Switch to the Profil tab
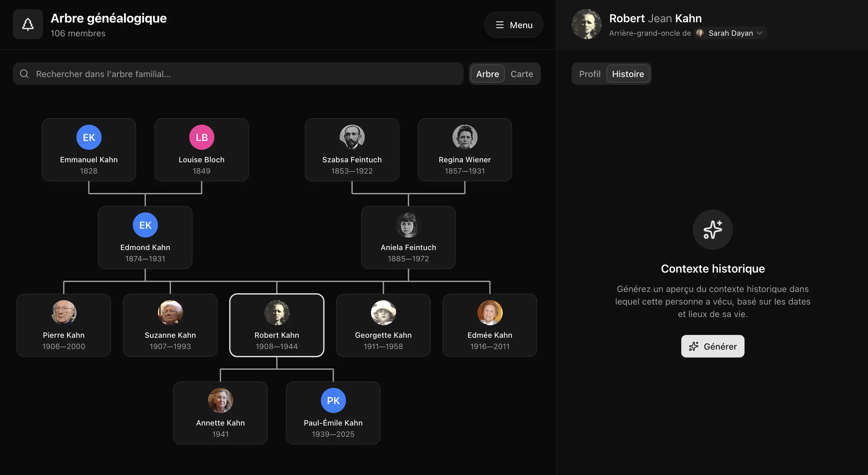868x475 pixels. click(x=589, y=74)
